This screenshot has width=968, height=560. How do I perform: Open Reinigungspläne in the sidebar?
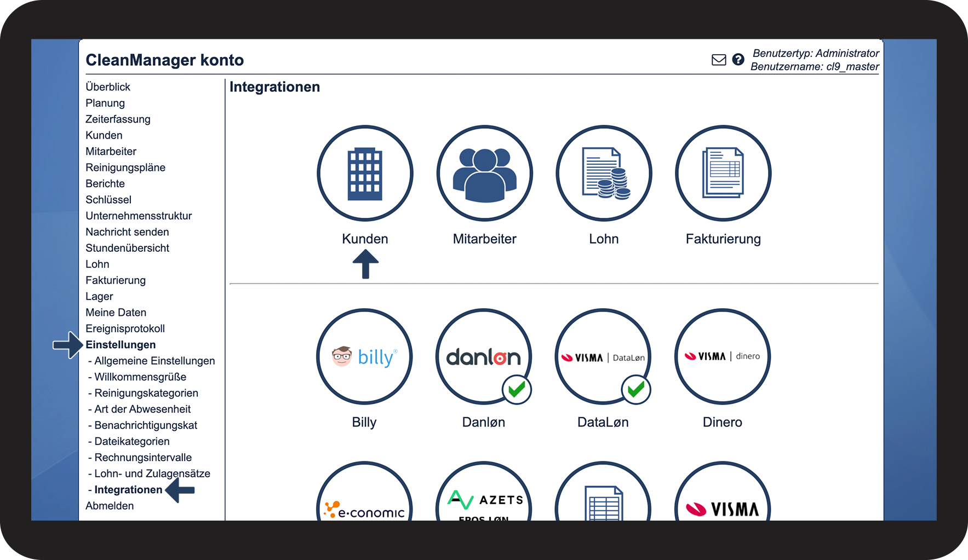125,168
